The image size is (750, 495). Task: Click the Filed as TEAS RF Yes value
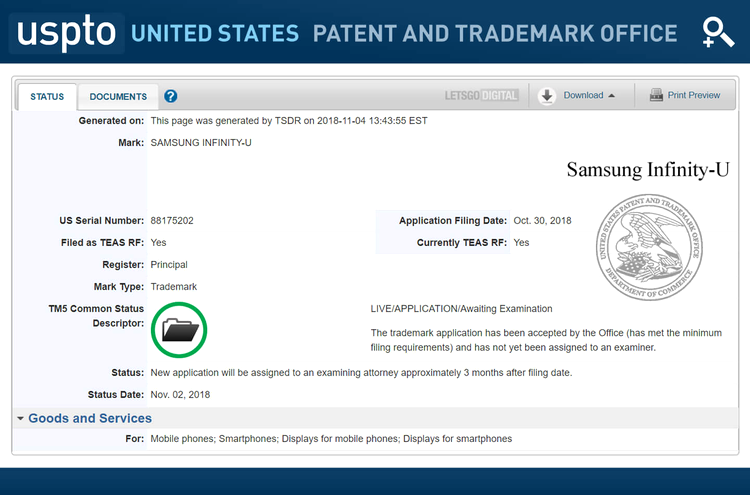158,242
